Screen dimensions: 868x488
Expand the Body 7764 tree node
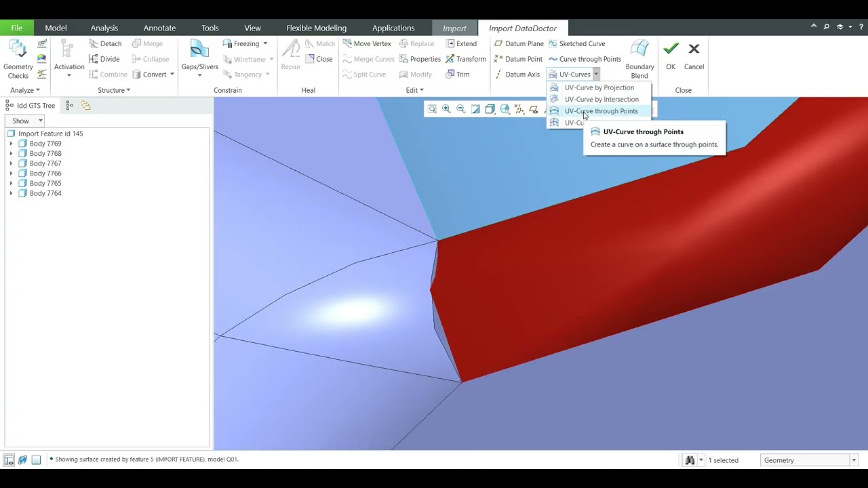[x=11, y=194]
